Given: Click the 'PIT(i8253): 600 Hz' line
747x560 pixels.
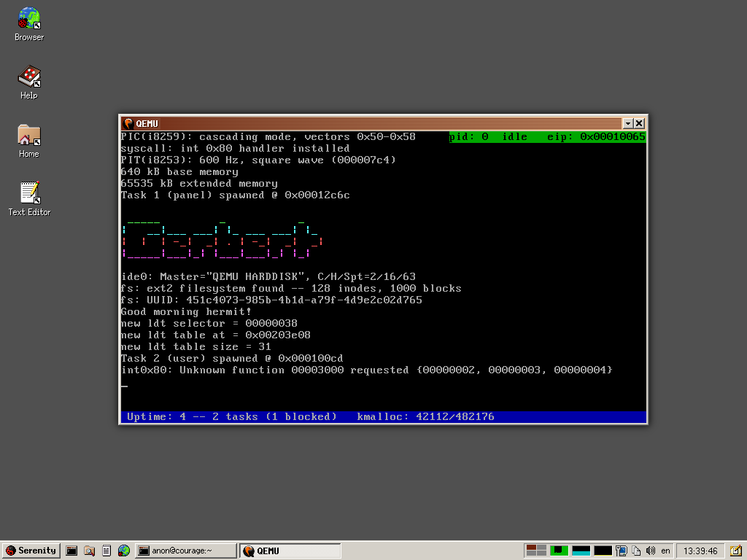Looking at the screenshot, I should [258, 160].
